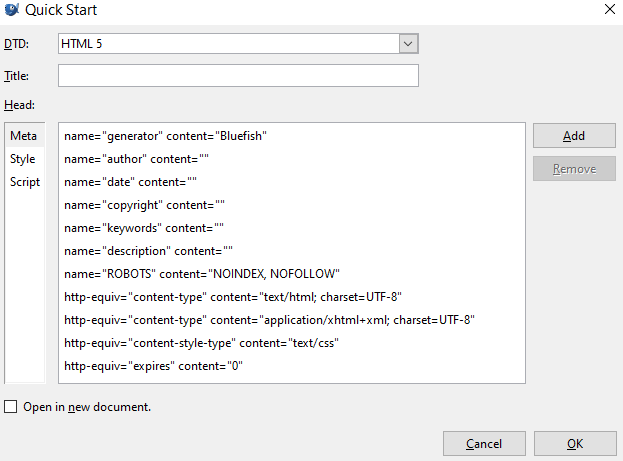Click the Bluefish icon in the title bar
Image resolution: width=623 pixels, height=461 pixels.
(x=11, y=10)
